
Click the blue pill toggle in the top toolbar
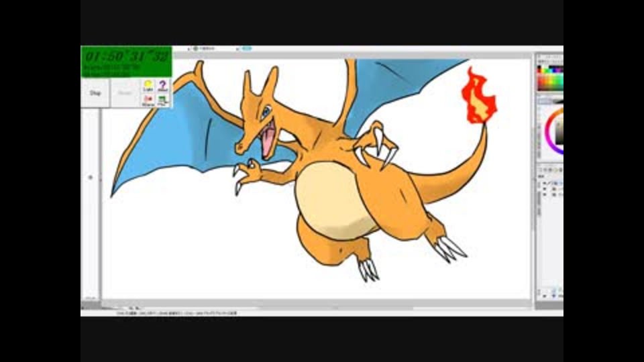tap(246, 48)
